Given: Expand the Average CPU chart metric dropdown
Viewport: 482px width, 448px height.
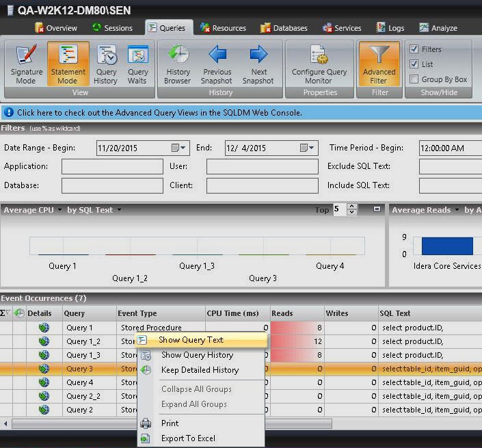Looking at the screenshot, I should (59, 210).
